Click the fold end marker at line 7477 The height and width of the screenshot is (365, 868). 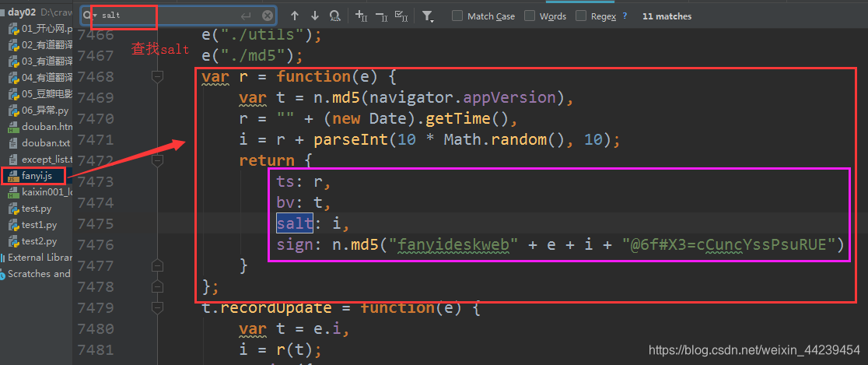pyautogui.click(x=158, y=266)
